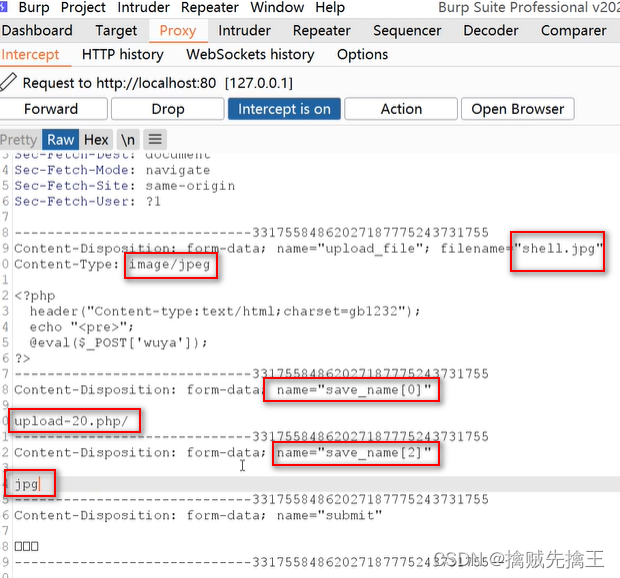The height and width of the screenshot is (578, 620).
Task: Open the proxy Options sub-tab
Action: (x=362, y=55)
